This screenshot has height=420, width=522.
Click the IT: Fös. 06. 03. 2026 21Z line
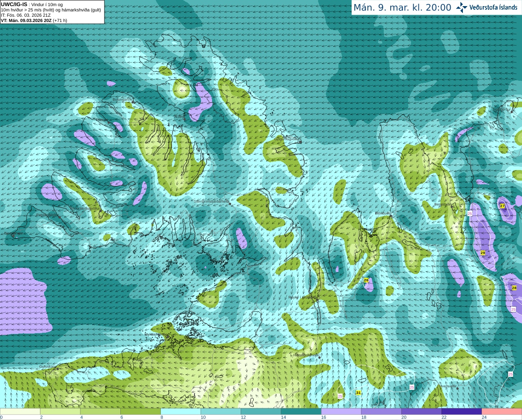(x=26, y=15)
